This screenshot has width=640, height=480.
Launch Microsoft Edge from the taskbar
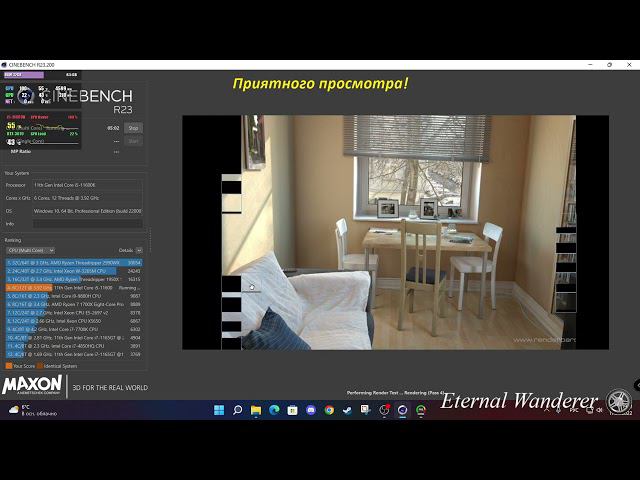click(x=274, y=410)
